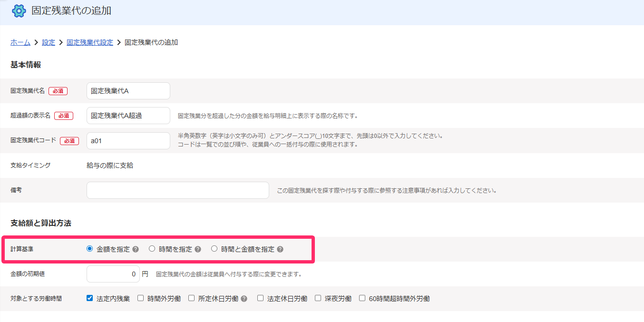Click the 計算基準 row label
Screen dimensions: 644x322
pos(22,249)
